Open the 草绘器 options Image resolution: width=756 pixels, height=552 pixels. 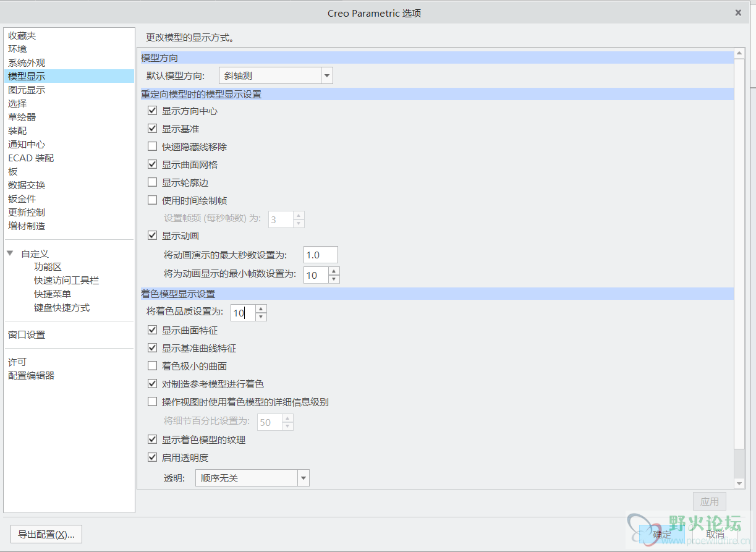pos(22,117)
